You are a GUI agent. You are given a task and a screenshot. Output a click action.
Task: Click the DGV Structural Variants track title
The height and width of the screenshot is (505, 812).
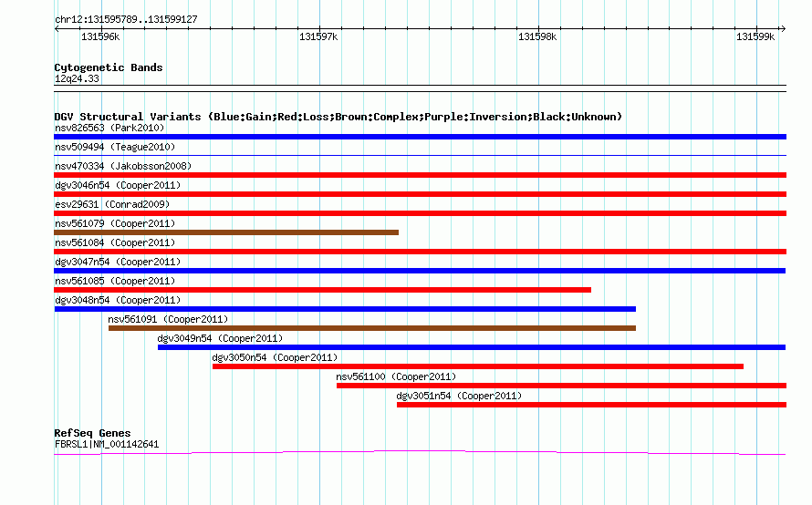pyautogui.click(x=338, y=117)
